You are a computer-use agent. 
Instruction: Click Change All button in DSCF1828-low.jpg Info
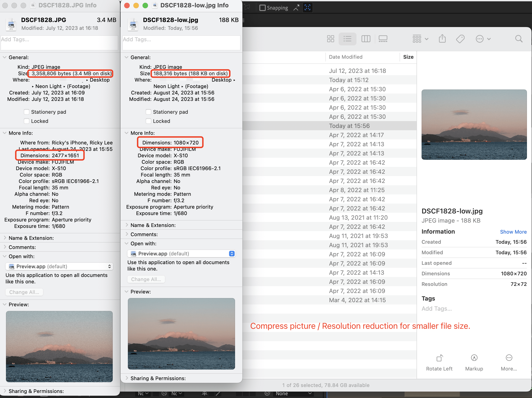coord(146,279)
